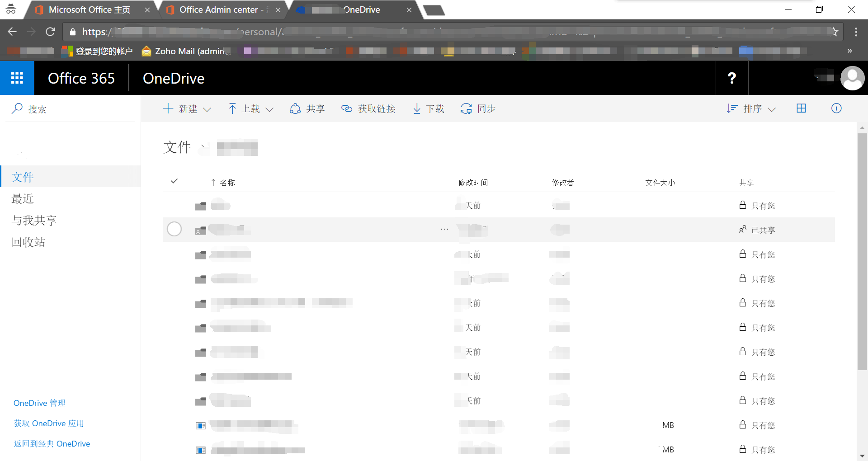868x461 pixels.
Task: Click the 同步 toolbar button
Action: (478, 109)
